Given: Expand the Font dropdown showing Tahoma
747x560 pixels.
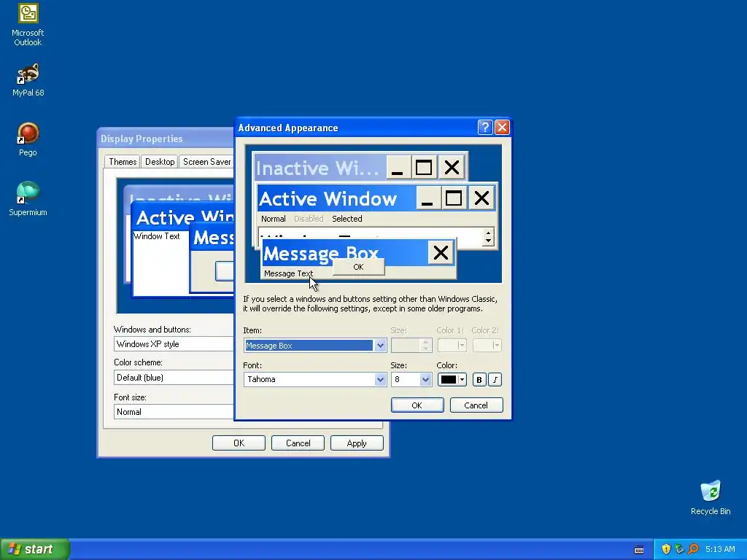Looking at the screenshot, I should pos(380,379).
